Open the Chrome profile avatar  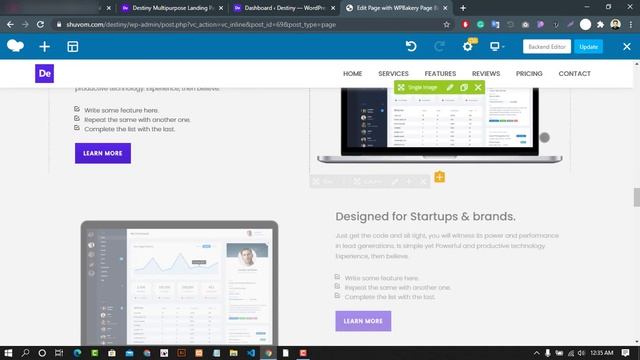tap(616, 24)
